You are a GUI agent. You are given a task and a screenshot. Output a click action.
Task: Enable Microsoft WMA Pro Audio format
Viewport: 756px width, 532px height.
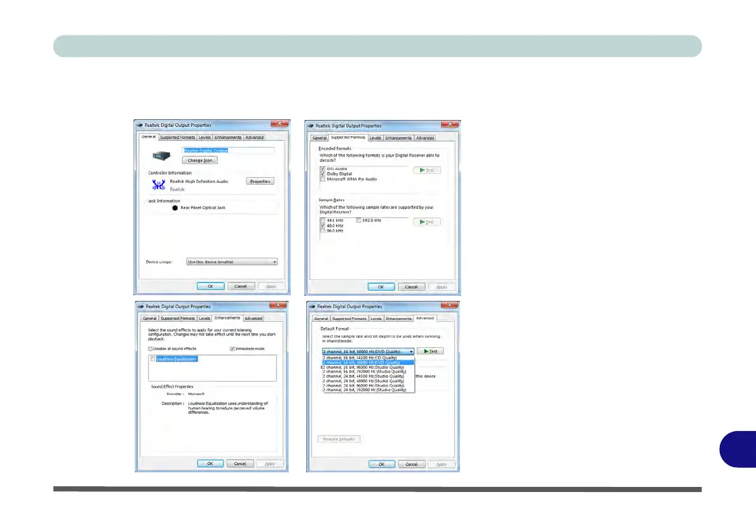(323, 179)
